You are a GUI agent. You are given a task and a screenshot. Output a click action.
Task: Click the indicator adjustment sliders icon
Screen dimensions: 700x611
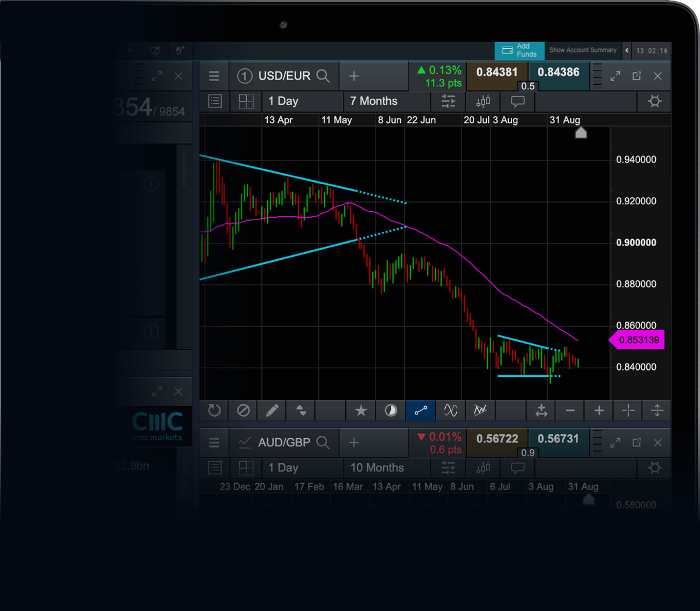(448, 101)
